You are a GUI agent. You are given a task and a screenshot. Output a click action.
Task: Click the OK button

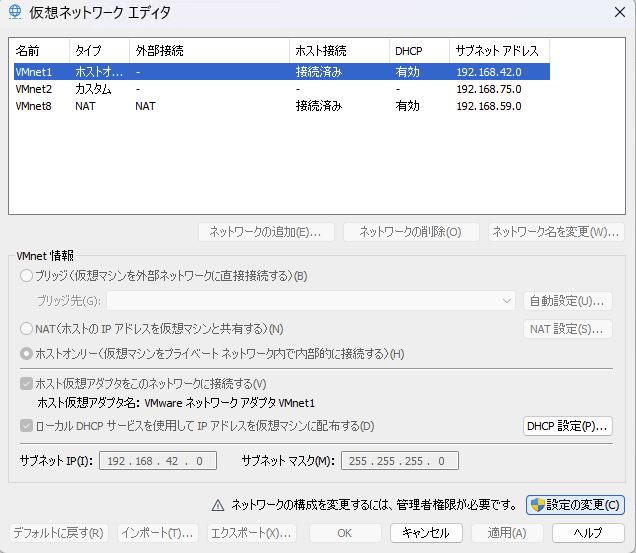tap(345, 533)
